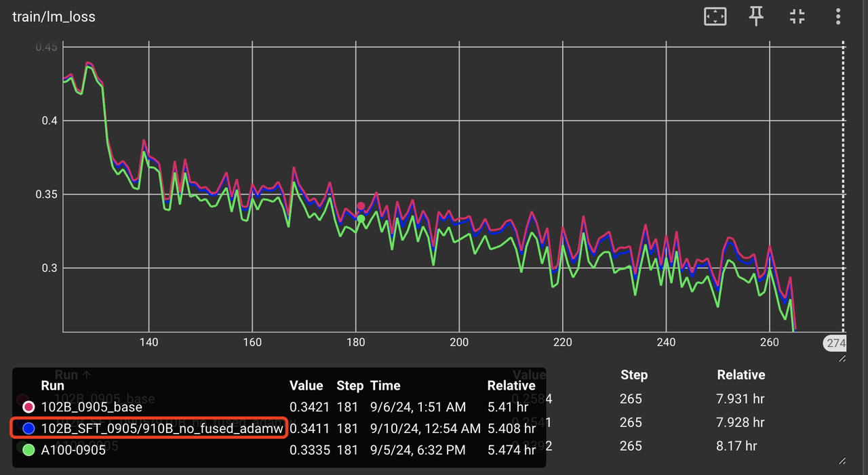Screen dimensions: 868x475
Task: Click relative time 5.41 hr
Action: pos(507,407)
